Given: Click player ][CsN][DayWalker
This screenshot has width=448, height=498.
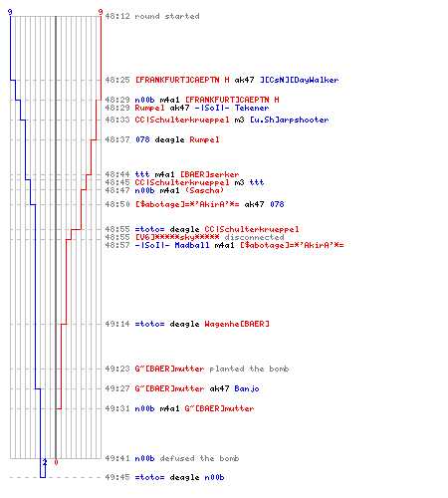Looking at the screenshot, I should pyautogui.click(x=299, y=80).
